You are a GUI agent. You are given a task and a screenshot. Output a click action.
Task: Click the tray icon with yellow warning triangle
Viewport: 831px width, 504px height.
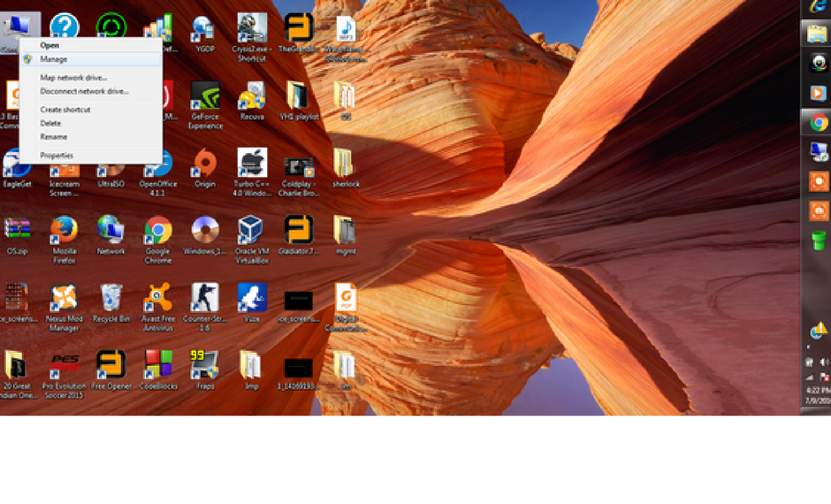point(819,331)
